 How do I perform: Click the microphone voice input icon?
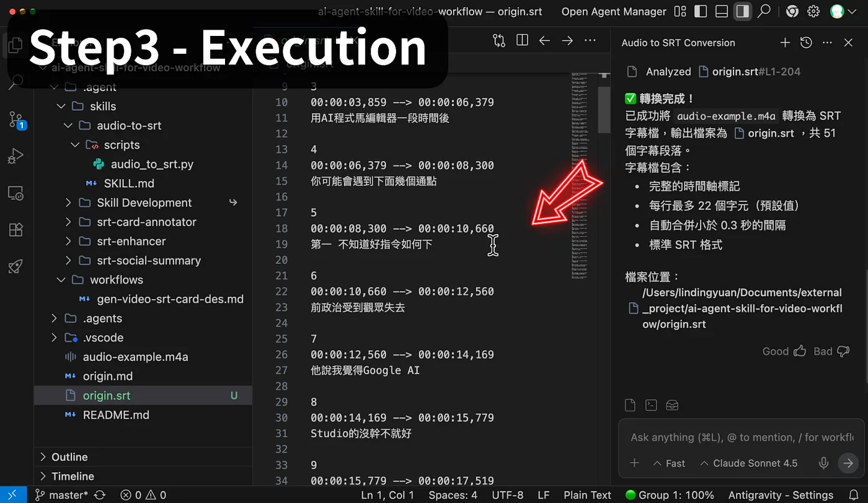click(824, 463)
